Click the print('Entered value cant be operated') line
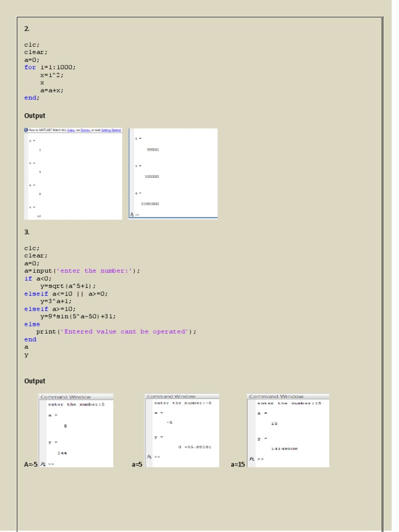Viewport: 399px width, 532px height. click(116, 331)
